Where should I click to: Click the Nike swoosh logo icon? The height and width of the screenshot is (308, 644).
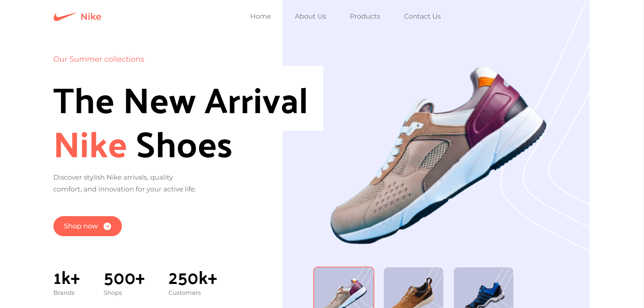pyautogui.click(x=65, y=17)
